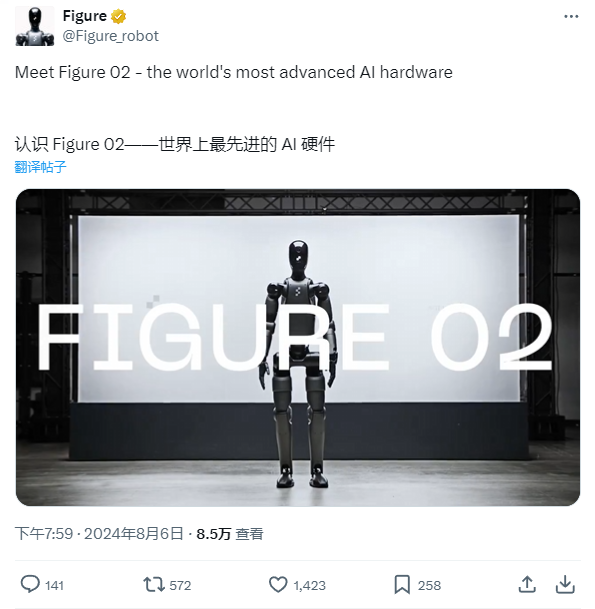The width and height of the screenshot is (595, 609).
Task: Click the English post text about Figure 02
Action: click(234, 72)
